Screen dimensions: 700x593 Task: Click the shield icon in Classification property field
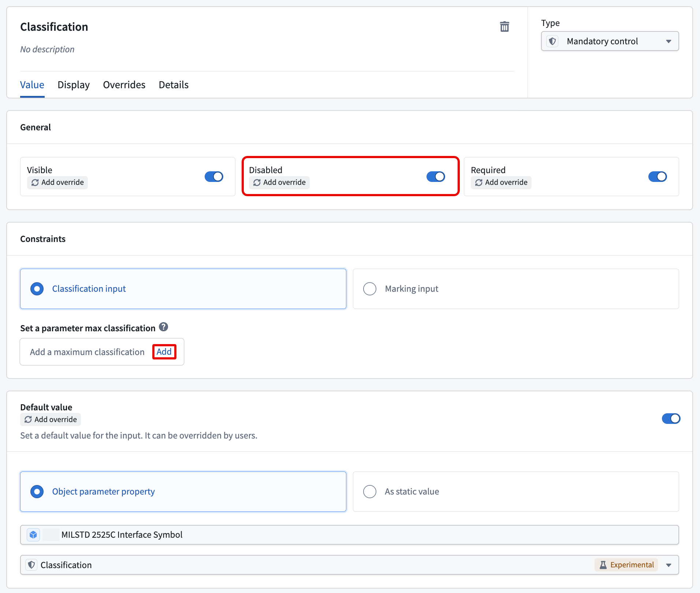click(x=31, y=565)
